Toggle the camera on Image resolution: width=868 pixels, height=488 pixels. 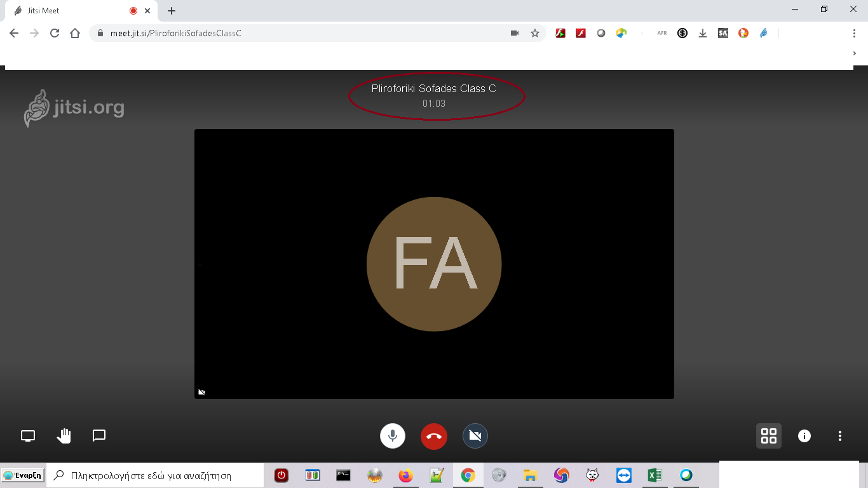pos(475,436)
